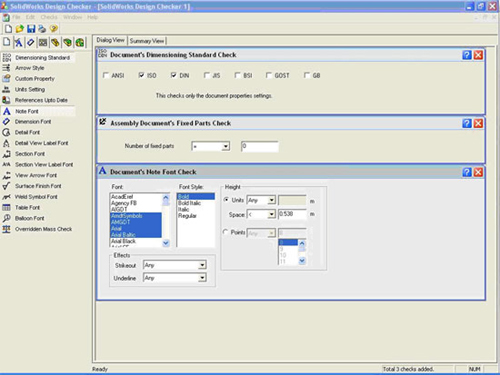Remove the Dimensioning Standard Check panel
The height and width of the screenshot is (375, 500).
pyautogui.click(x=478, y=55)
